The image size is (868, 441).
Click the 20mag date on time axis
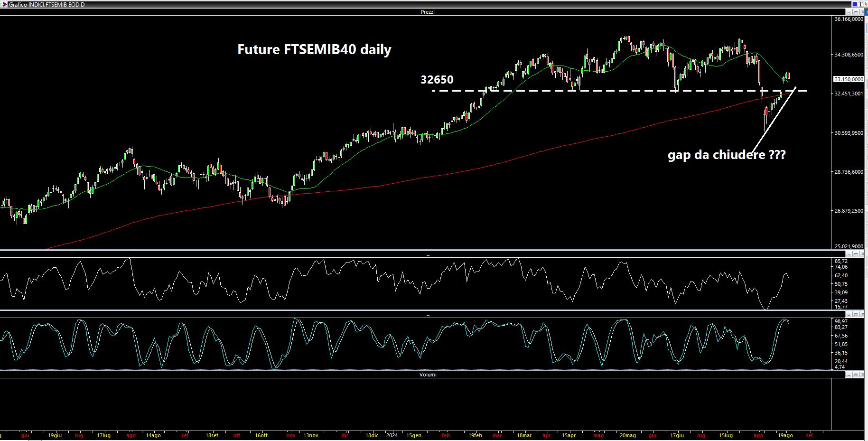(x=627, y=435)
